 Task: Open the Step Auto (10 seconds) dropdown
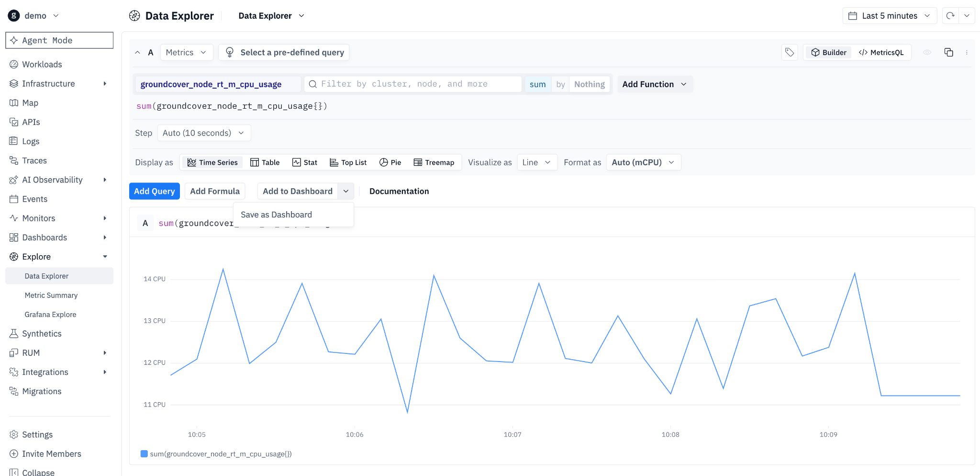204,133
